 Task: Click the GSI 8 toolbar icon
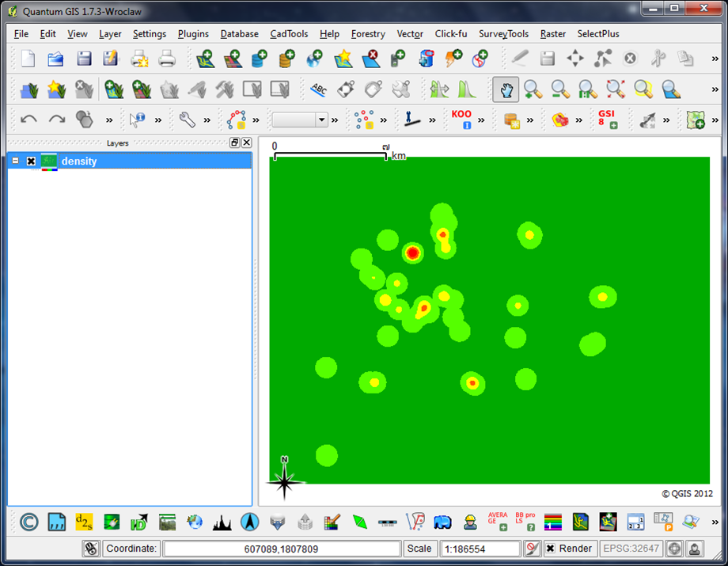[608, 119]
